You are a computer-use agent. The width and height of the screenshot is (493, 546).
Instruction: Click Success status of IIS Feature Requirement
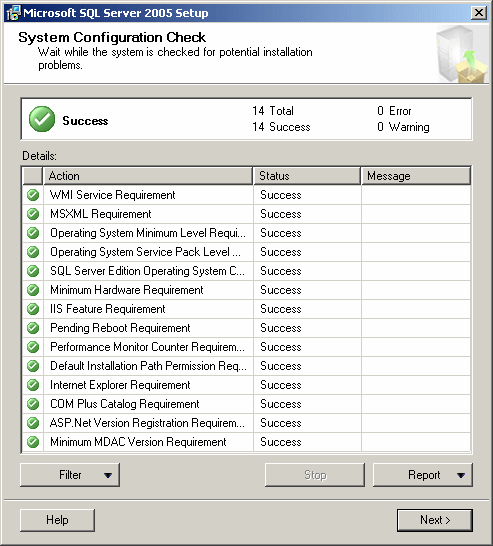coord(281,309)
